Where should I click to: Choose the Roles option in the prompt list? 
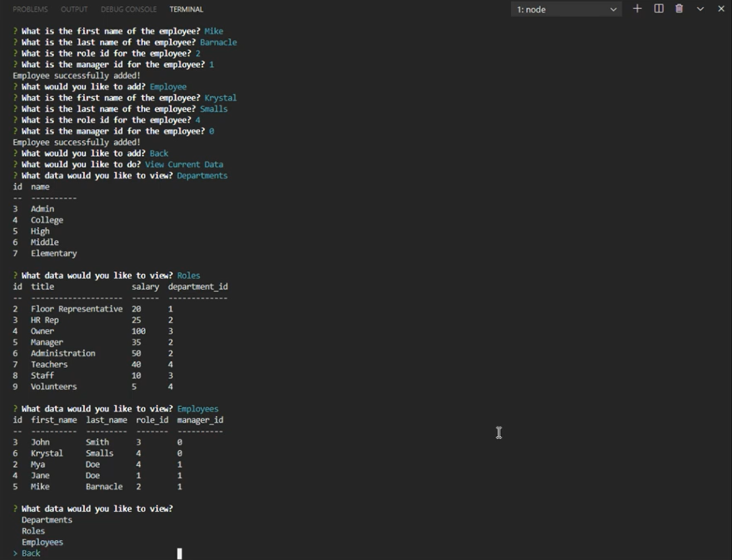(33, 531)
